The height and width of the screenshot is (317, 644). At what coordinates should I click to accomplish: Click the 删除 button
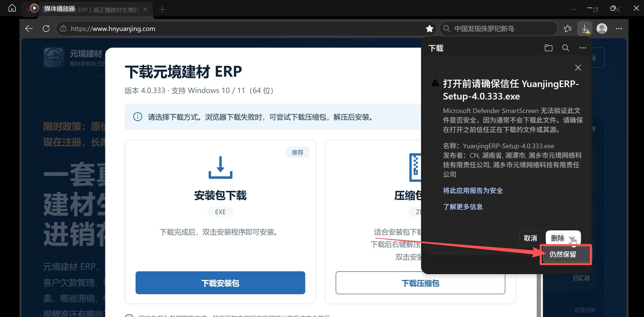pyautogui.click(x=558, y=238)
